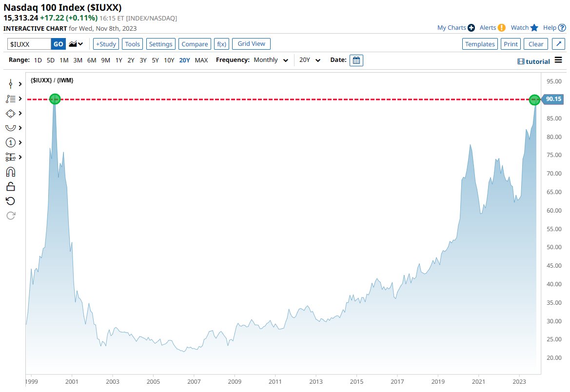Image resolution: width=570 pixels, height=392 pixels.
Task: Open the calendar date picker icon
Action: click(x=356, y=60)
